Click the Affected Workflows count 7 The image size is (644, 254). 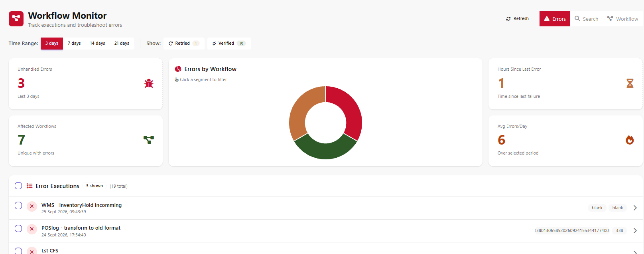(21, 140)
